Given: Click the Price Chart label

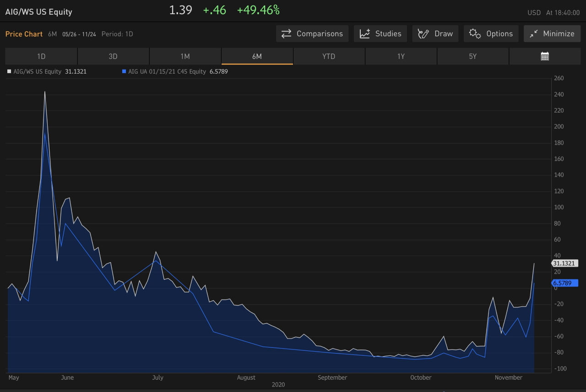Looking at the screenshot, I should click(x=24, y=34).
